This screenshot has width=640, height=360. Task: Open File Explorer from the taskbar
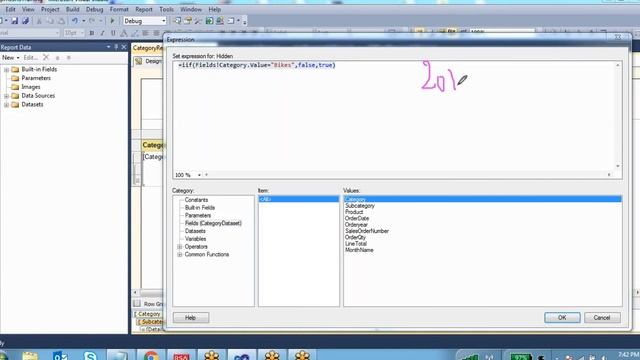click(x=30, y=356)
